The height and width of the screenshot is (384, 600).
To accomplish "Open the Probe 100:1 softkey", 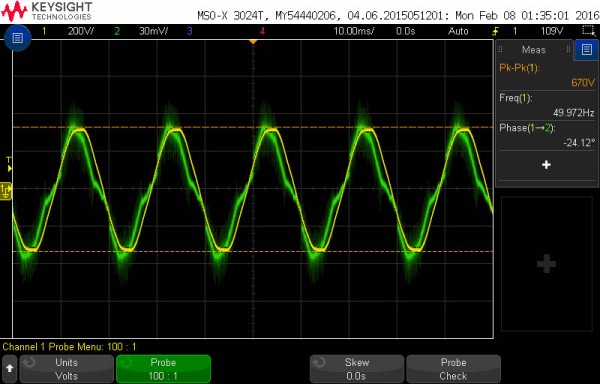I will tap(163, 369).
